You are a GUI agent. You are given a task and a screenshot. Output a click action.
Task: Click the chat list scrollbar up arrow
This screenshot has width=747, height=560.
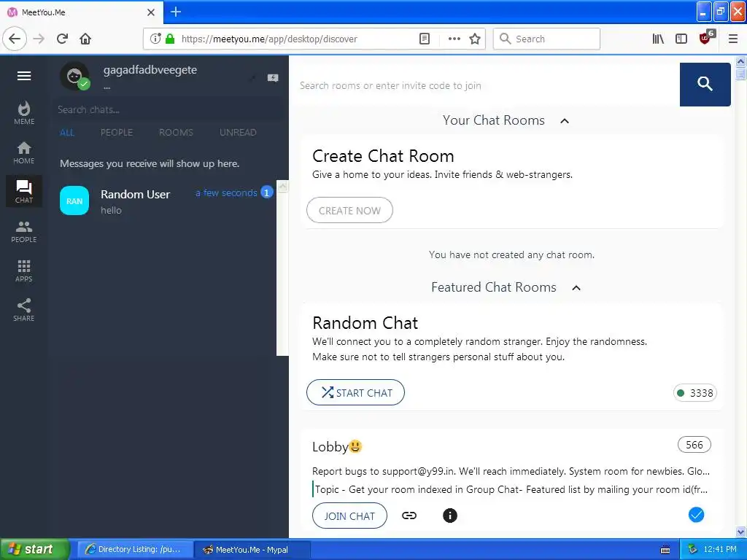[282, 187]
